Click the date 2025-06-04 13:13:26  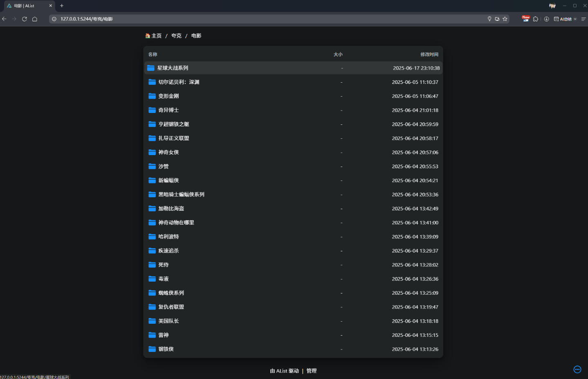point(415,349)
